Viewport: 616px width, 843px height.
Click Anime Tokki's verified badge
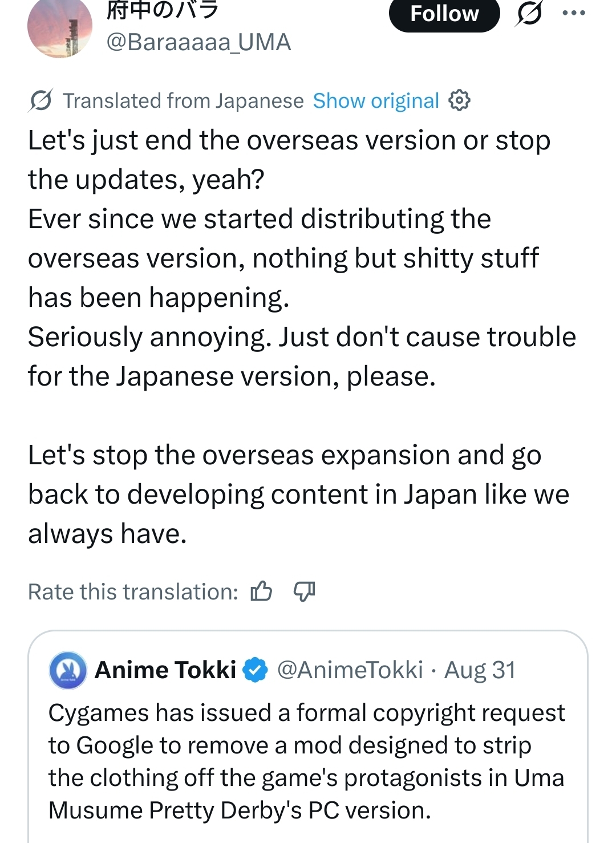point(256,670)
